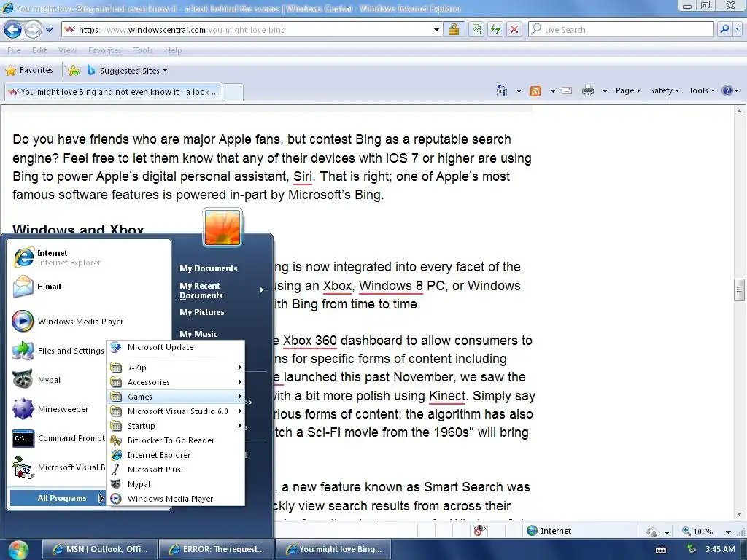Click the RSS feeds icon

[x=535, y=90]
